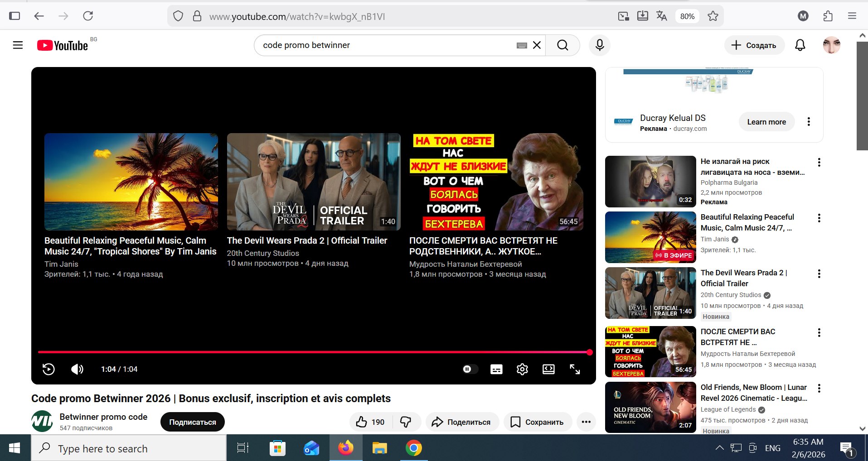868x461 pixels.
Task: Bookmark this page with the star
Action: pos(713,16)
